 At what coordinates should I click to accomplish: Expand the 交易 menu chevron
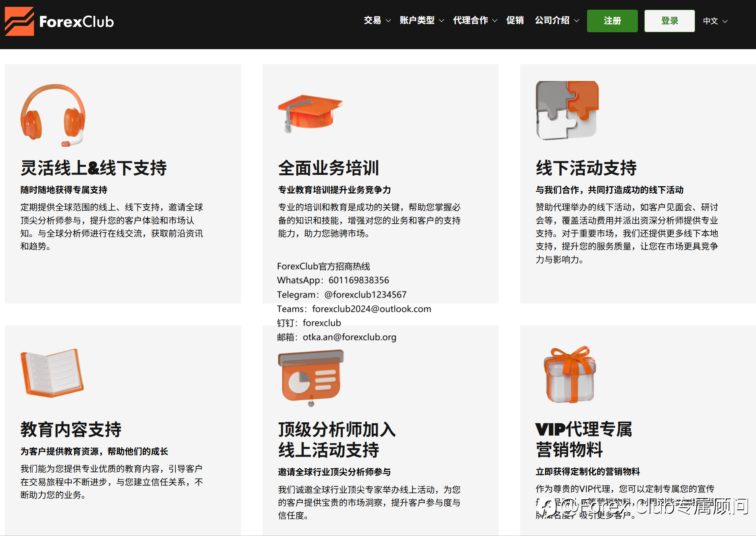tap(388, 21)
